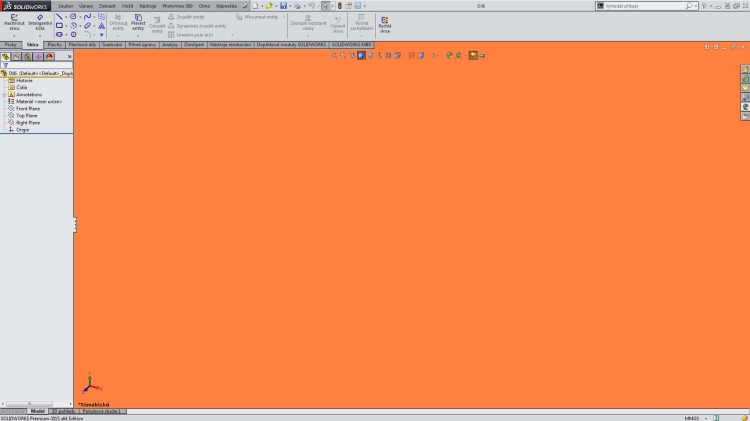Switch to the Svařování tab

[x=112, y=44]
